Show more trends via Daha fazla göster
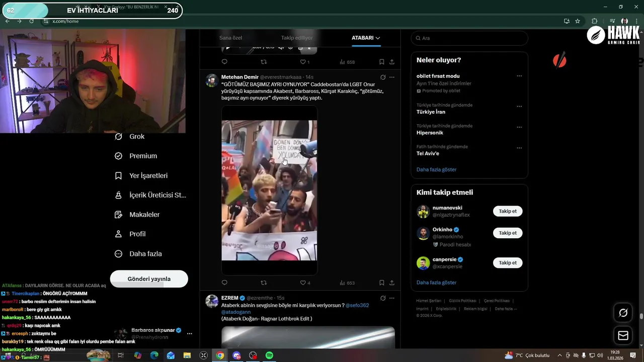644x362 pixels. tap(436, 169)
